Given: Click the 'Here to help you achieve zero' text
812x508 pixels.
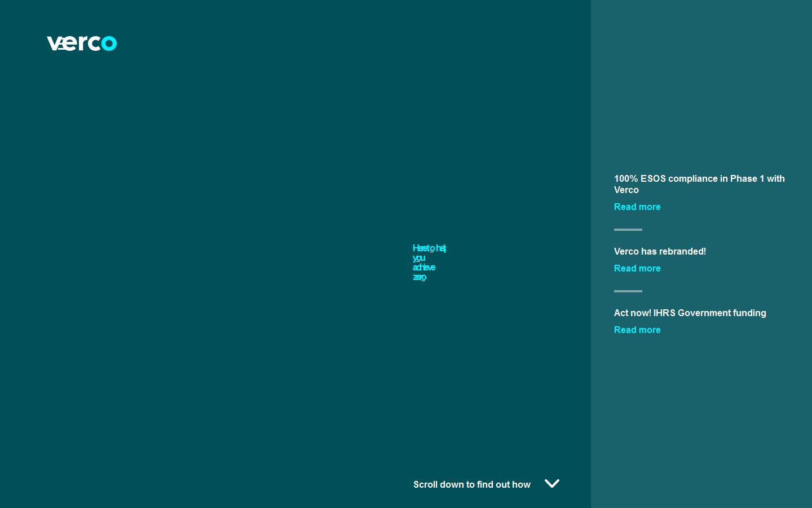Looking at the screenshot, I should pos(430,262).
